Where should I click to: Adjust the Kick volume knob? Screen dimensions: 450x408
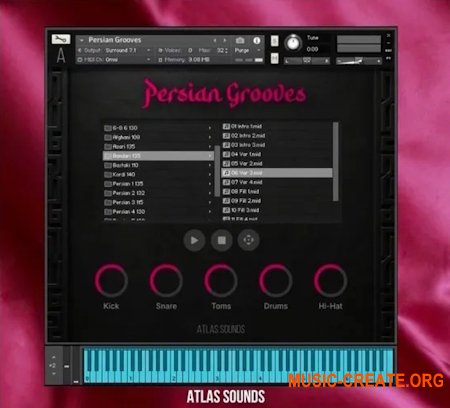click(x=111, y=280)
